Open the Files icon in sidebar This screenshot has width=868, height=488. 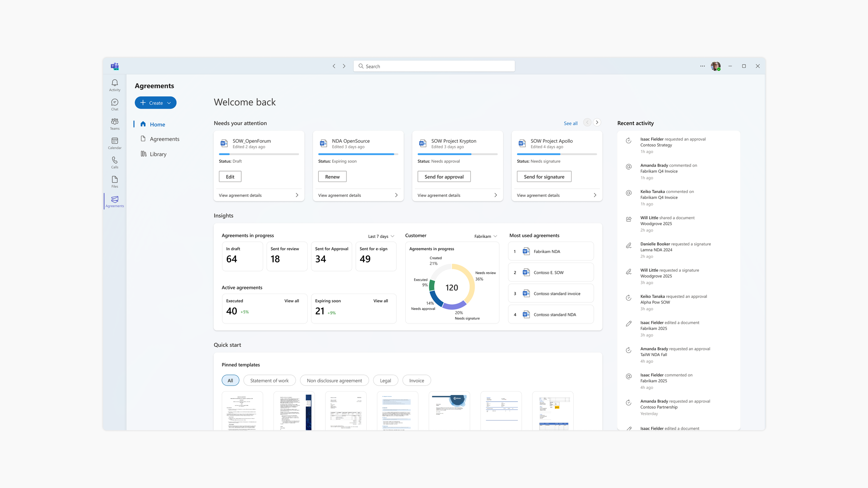click(115, 182)
